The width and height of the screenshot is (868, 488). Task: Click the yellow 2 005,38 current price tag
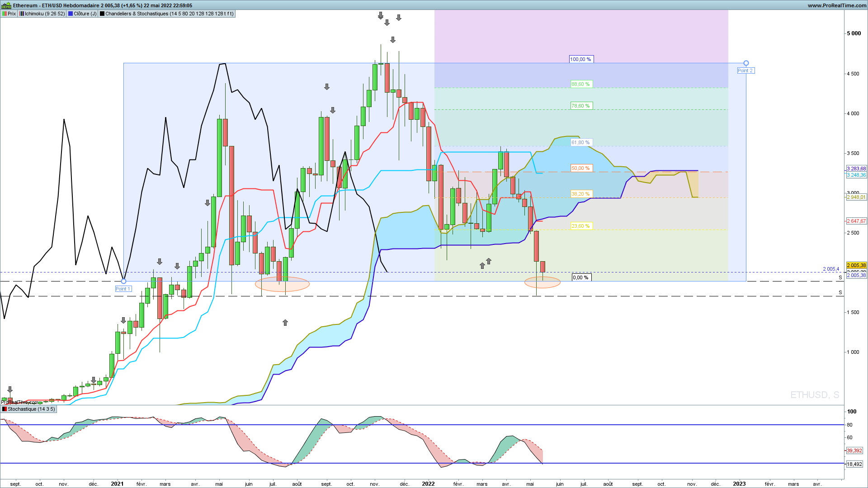pyautogui.click(x=856, y=265)
